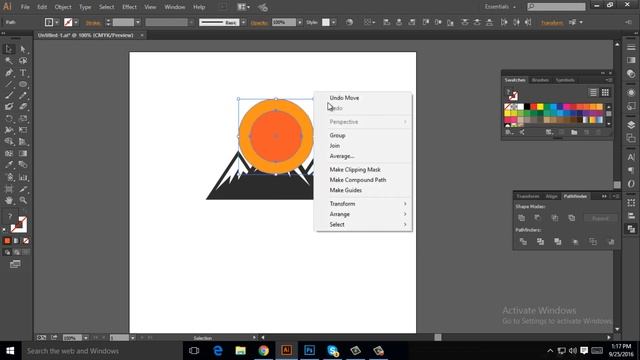The image size is (640, 360).
Task: Open the Stroke color dropdown
Action: [76, 22]
